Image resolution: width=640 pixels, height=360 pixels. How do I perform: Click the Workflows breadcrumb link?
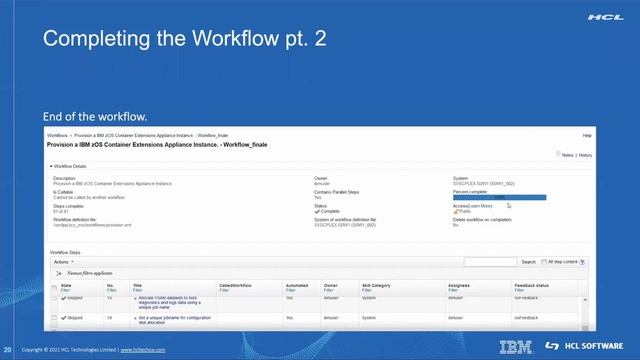[x=57, y=135]
